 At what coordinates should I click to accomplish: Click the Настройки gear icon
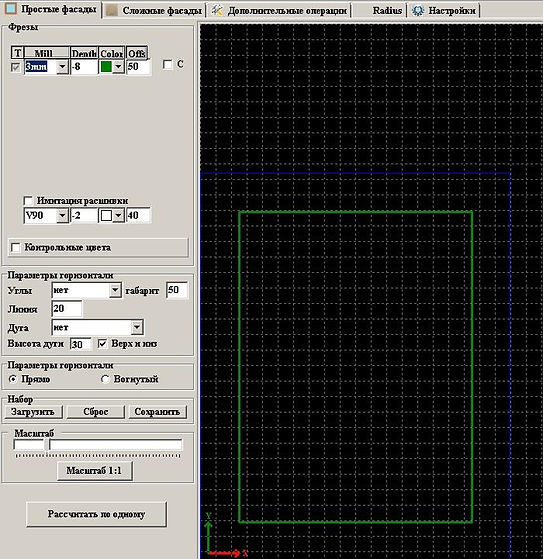[418, 11]
